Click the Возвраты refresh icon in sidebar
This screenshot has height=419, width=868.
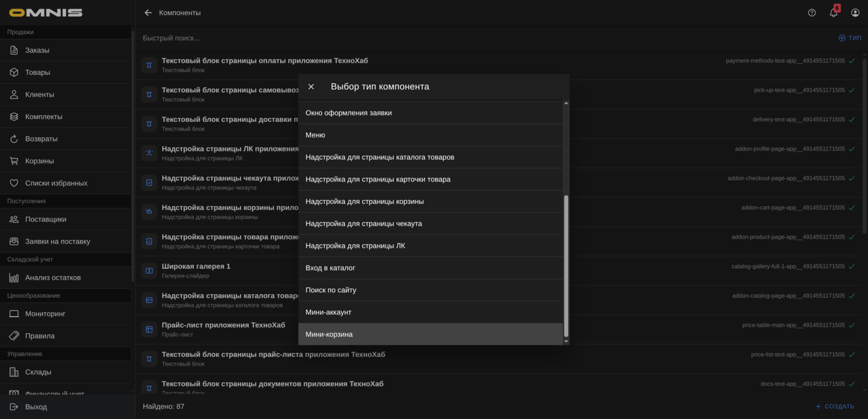click(x=14, y=139)
